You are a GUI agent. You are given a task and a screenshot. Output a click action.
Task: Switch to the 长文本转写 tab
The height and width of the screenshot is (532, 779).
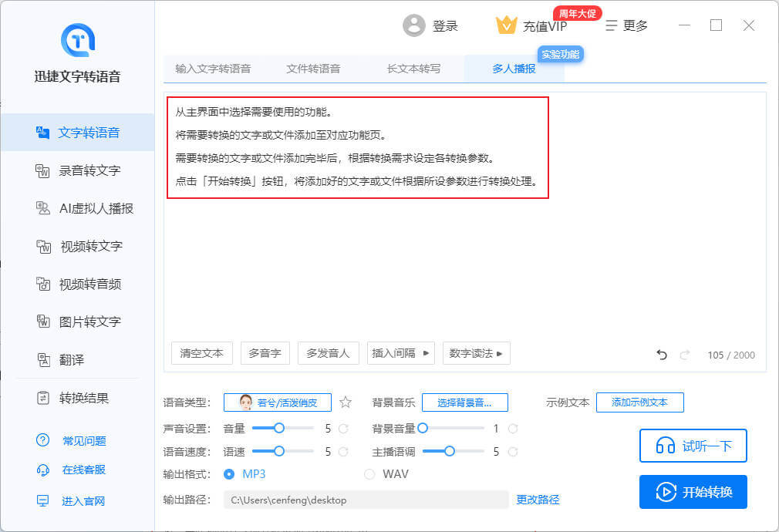(413, 69)
